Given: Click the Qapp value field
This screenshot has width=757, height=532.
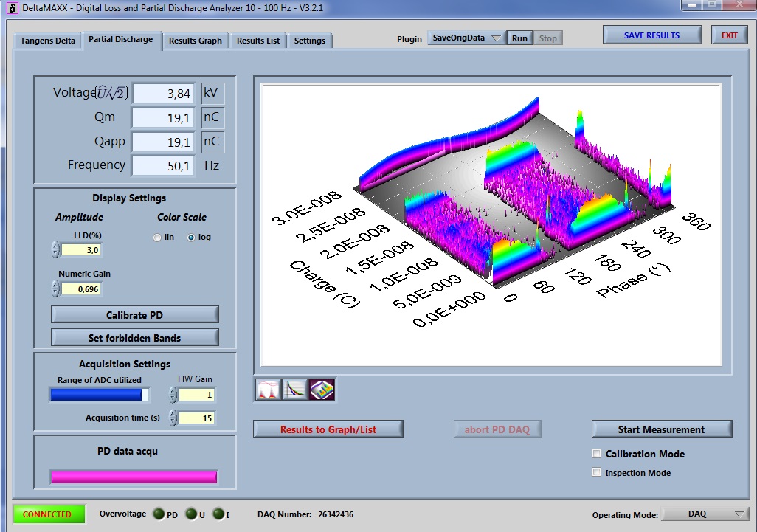Looking at the screenshot, I should tap(164, 142).
